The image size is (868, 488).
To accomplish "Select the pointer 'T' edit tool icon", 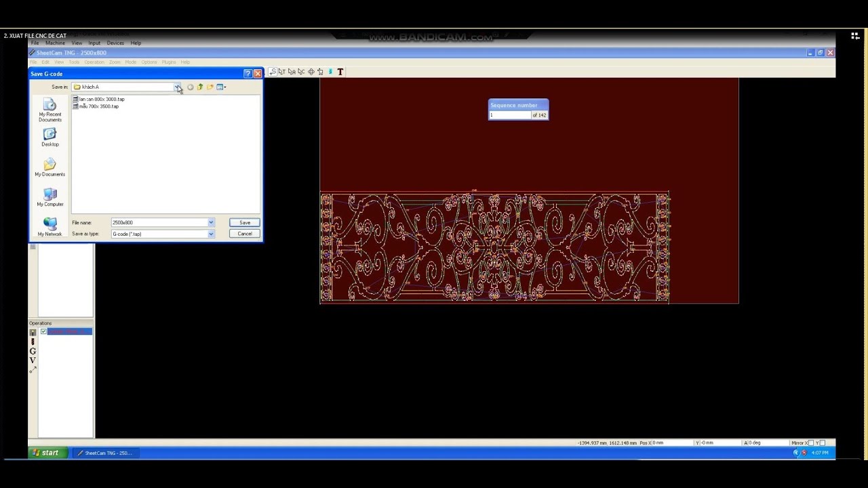I will pos(282,72).
